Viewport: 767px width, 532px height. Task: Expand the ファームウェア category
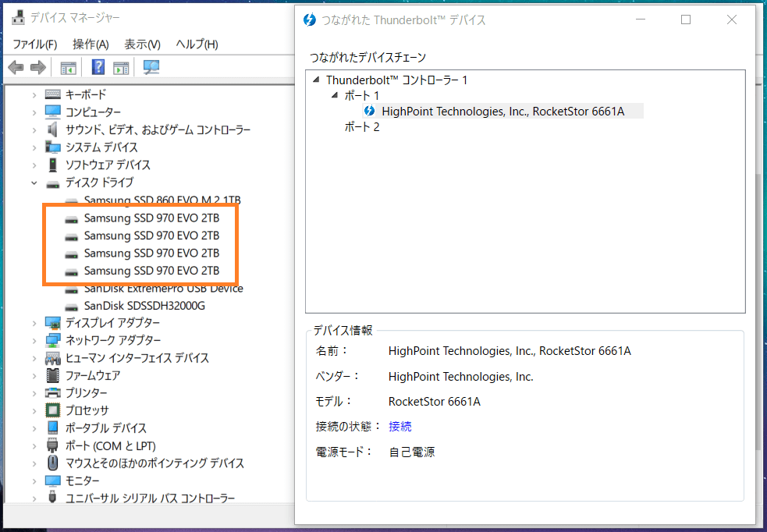pos(34,376)
